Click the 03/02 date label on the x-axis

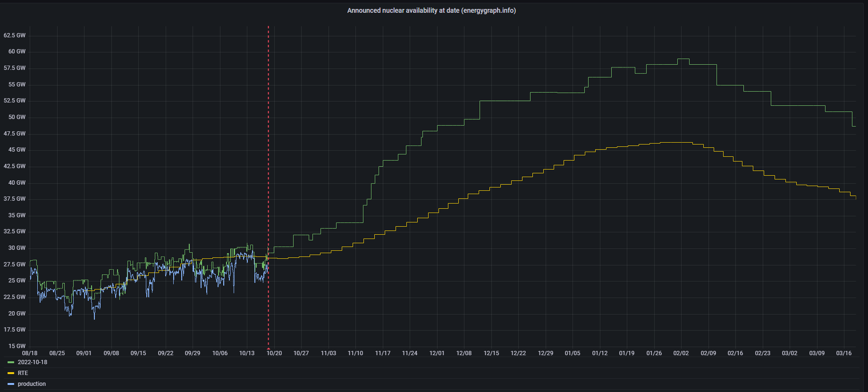coord(790,353)
